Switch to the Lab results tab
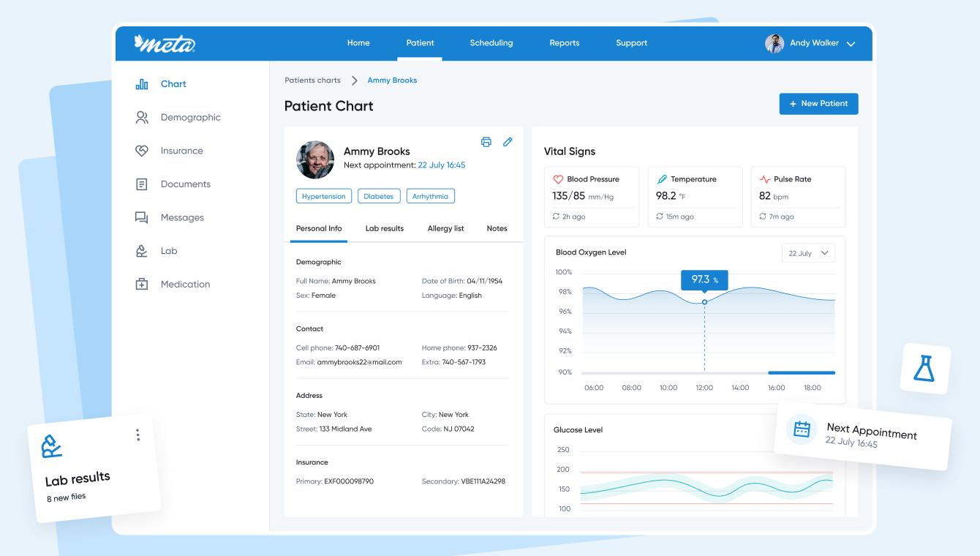 [x=385, y=228]
